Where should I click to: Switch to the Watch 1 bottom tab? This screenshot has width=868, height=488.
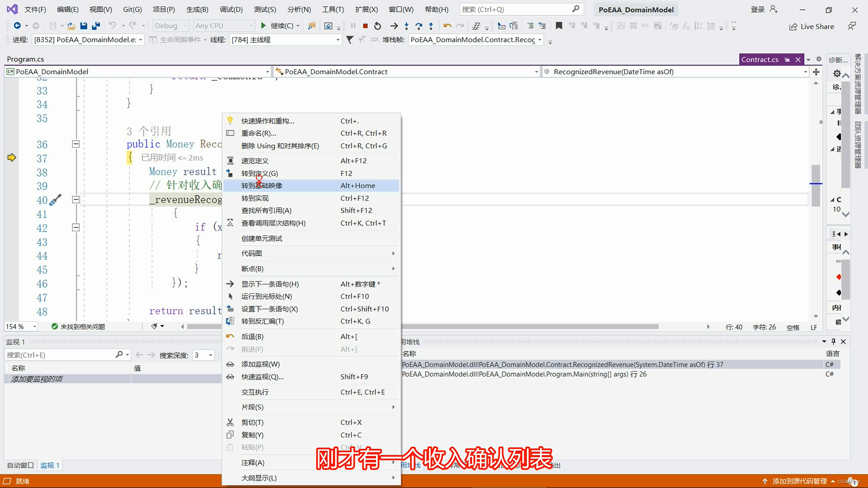50,465
